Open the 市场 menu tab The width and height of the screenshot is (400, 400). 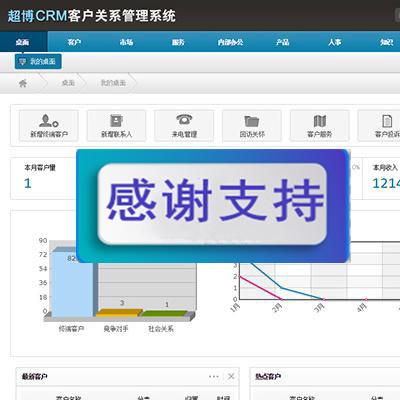coord(126,42)
